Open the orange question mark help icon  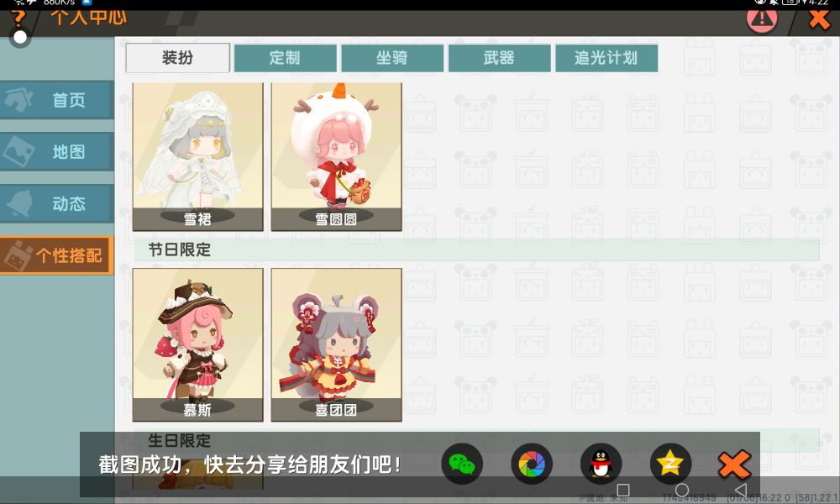click(x=18, y=18)
